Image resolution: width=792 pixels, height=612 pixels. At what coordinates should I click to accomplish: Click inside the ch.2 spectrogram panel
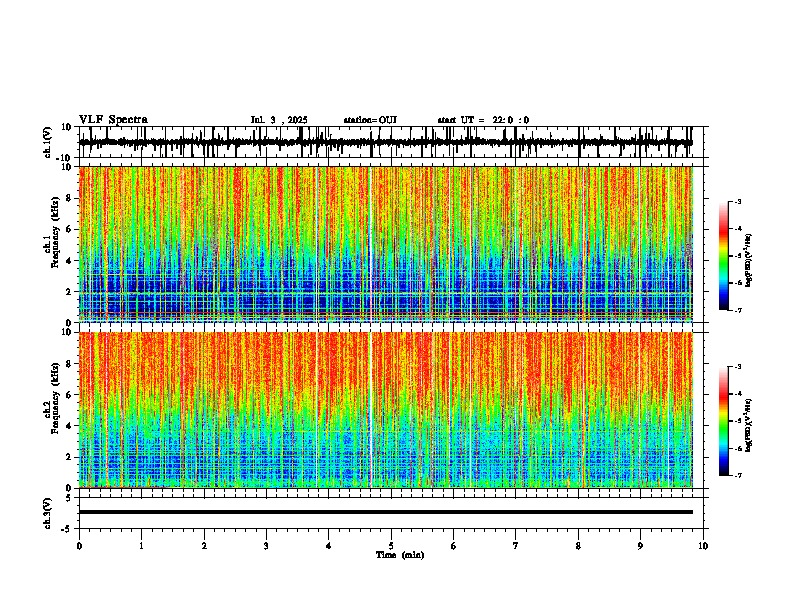click(x=386, y=410)
